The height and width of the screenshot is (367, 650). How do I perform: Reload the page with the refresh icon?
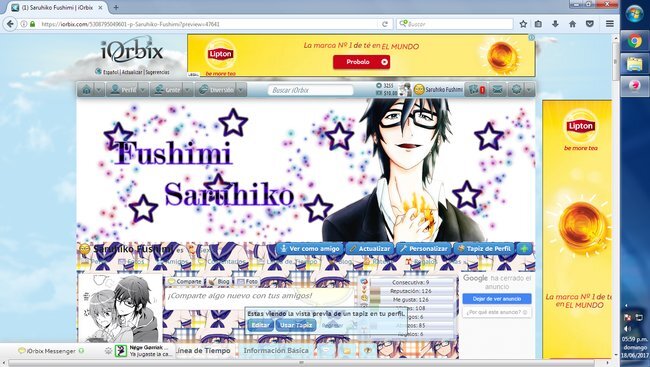pyautogui.click(x=385, y=24)
